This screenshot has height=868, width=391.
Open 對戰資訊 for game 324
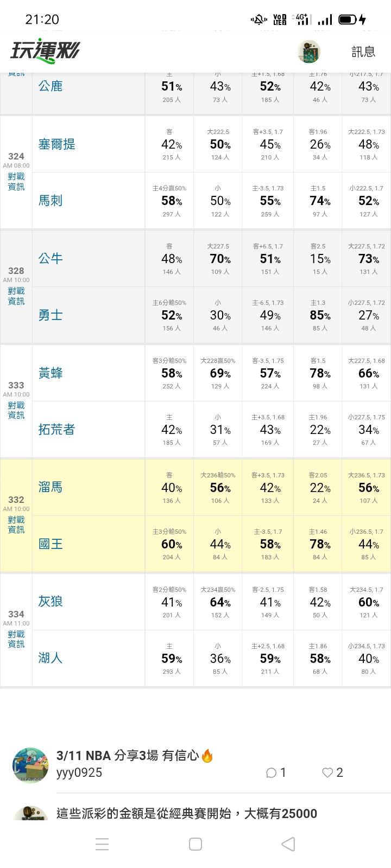click(16, 182)
